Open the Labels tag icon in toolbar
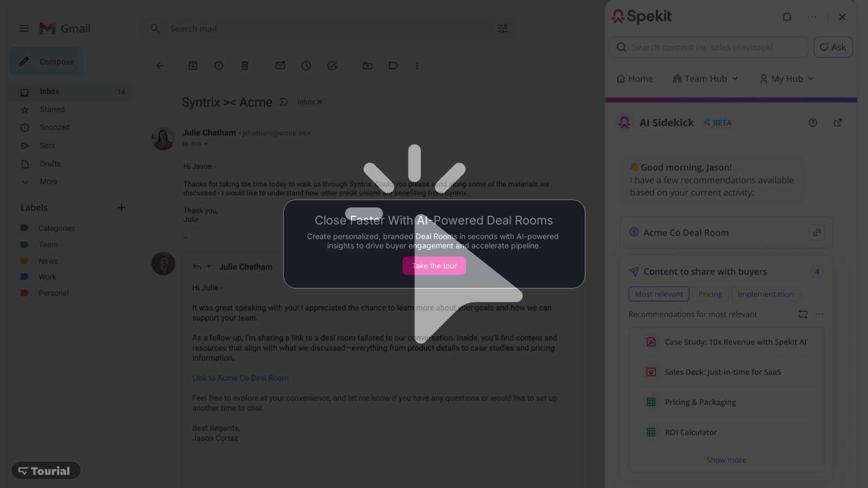This screenshot has width=868, height=488. pyautogui.click(x=393, y=66)
